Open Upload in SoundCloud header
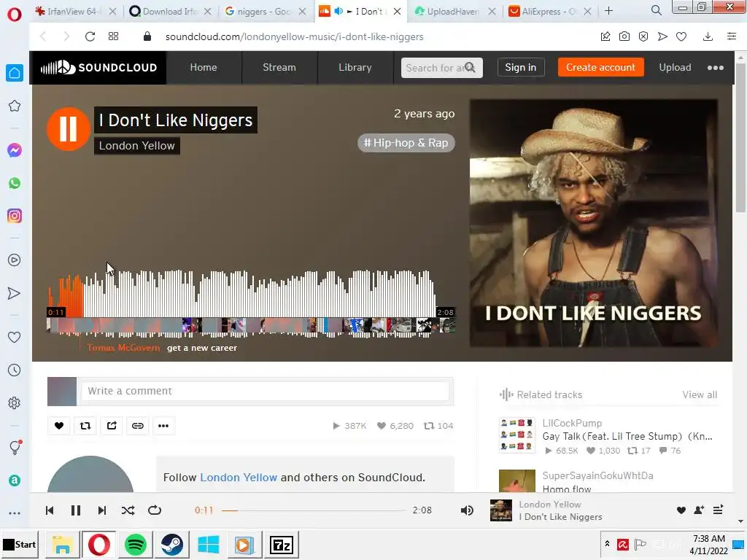The width and height of the screenshot is (747, 560). (x=675, y=68)
